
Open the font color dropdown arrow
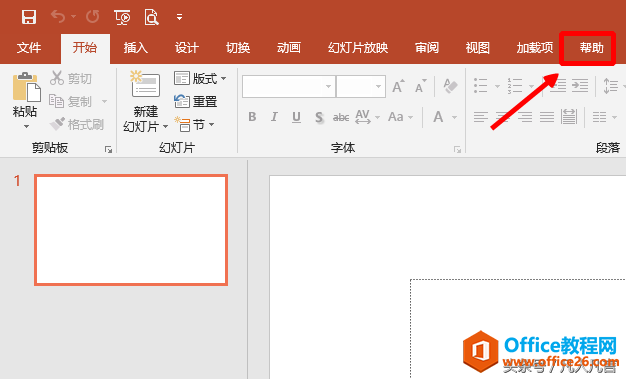point(454,117)
